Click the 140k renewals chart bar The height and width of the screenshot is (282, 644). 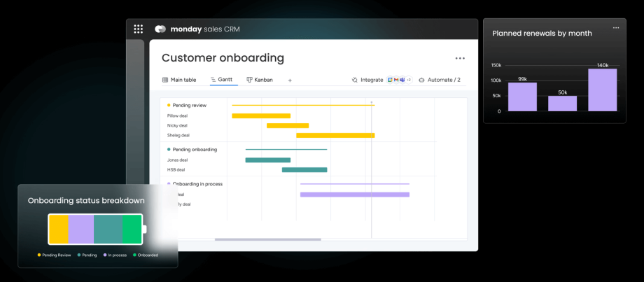602,90
